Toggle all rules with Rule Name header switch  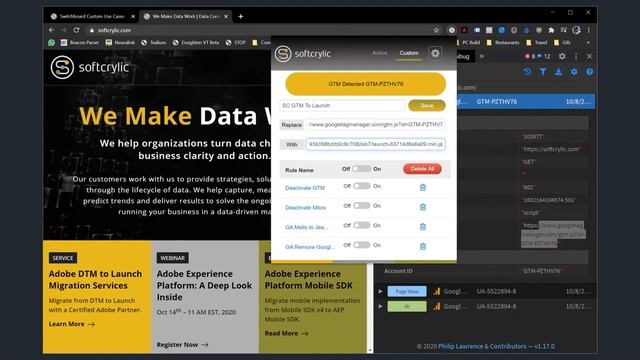pyautogui.click(x=362, y=169)
